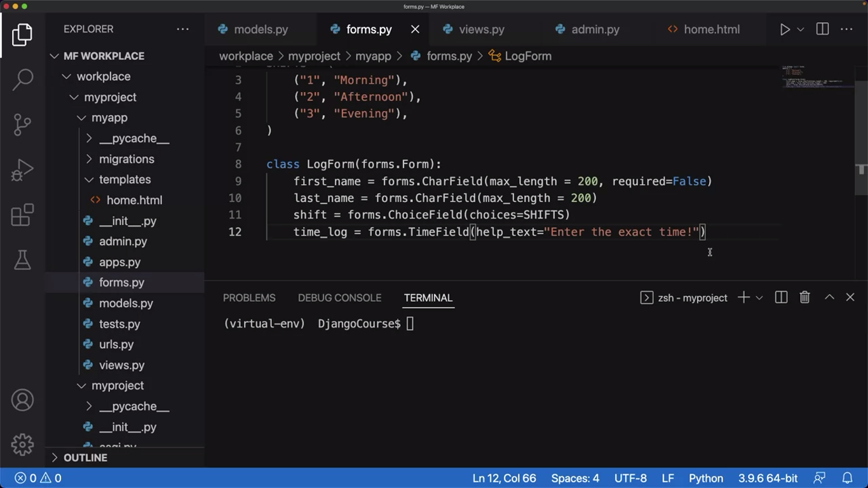Kill terminal with the trash icon
The height and width of the screenshot is (488, 868).
pyautogui.click(x=804, y=297)
